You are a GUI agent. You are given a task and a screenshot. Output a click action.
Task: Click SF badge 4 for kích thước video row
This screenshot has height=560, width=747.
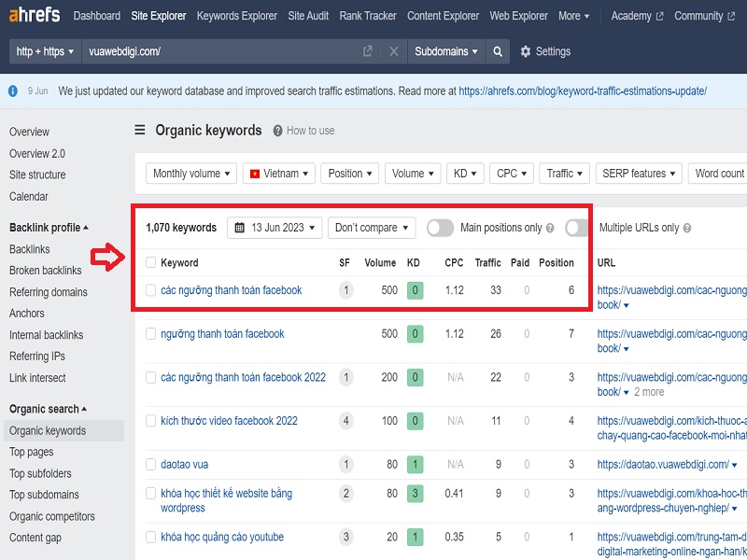click(x=345, y=421)
